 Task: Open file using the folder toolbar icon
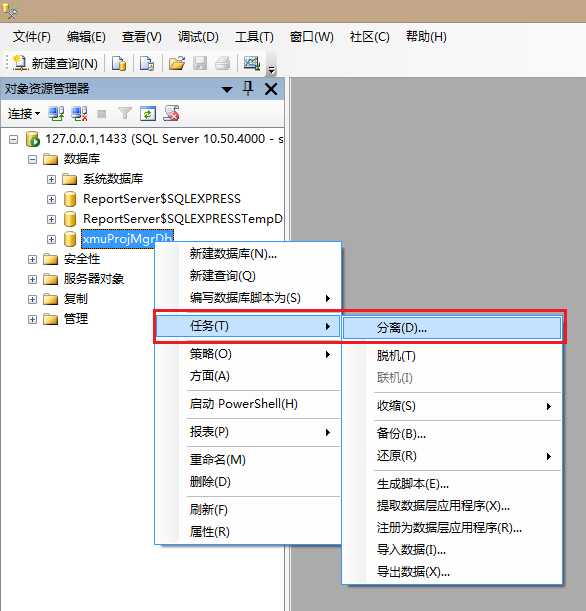coord(177,64)
